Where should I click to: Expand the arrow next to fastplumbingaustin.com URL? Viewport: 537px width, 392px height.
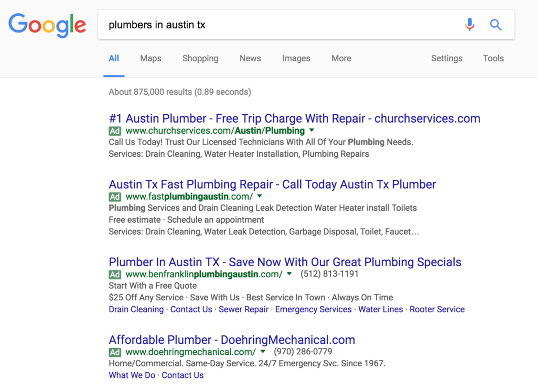[260, 197]
